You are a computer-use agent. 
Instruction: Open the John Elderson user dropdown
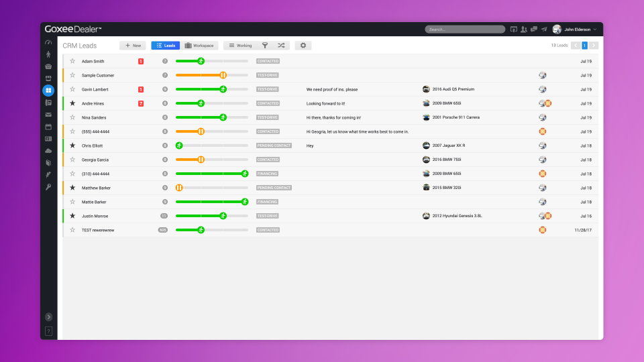tap(575, 29)
